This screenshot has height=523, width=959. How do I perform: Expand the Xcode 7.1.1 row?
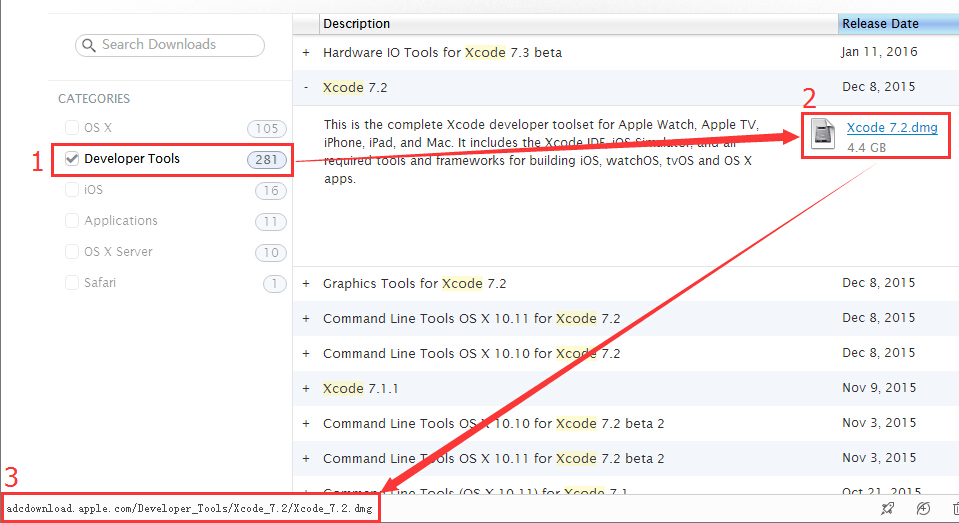pyautogui.click(x=306, y=388)
